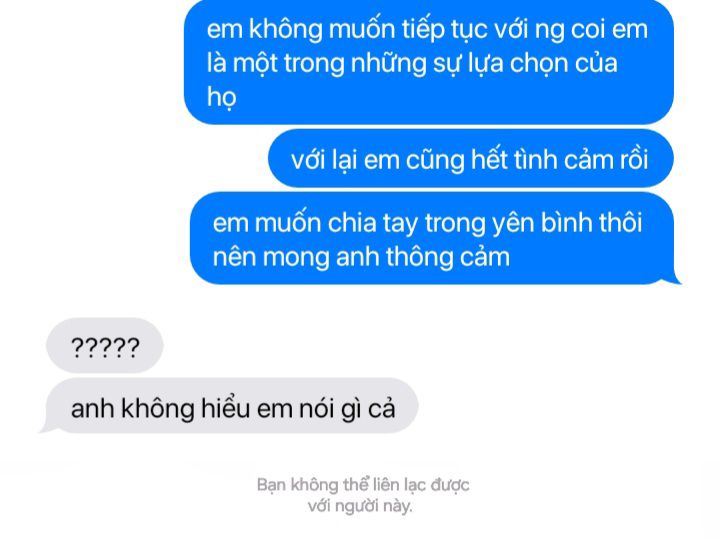
Task: Tap the line "nên mong anh thông cảm"
Action: pyautogui.click(x=361, y=257)
